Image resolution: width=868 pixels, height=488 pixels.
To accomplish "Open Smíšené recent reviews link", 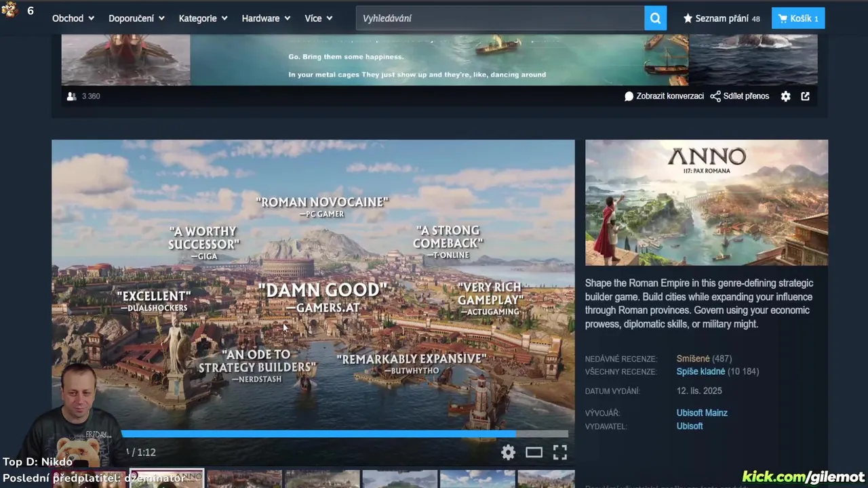I will [x=693, y=359].
